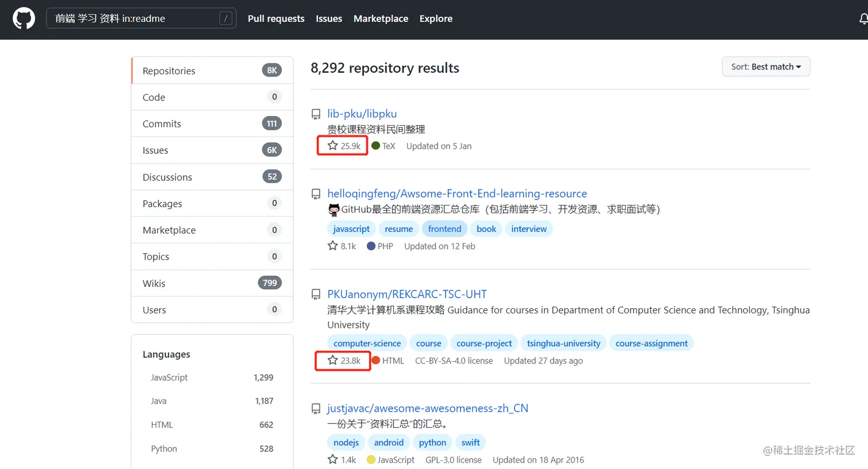Filter results by HTML language in sidebar

pyautogui.click(x=212, y=425)
